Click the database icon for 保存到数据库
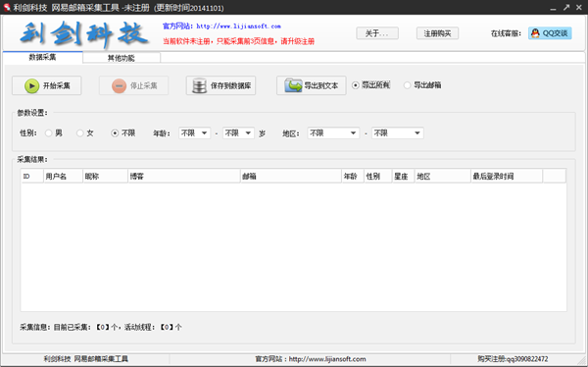Image resolution: width=588 pixels, height=367 pixels. [x=200, y=85]
